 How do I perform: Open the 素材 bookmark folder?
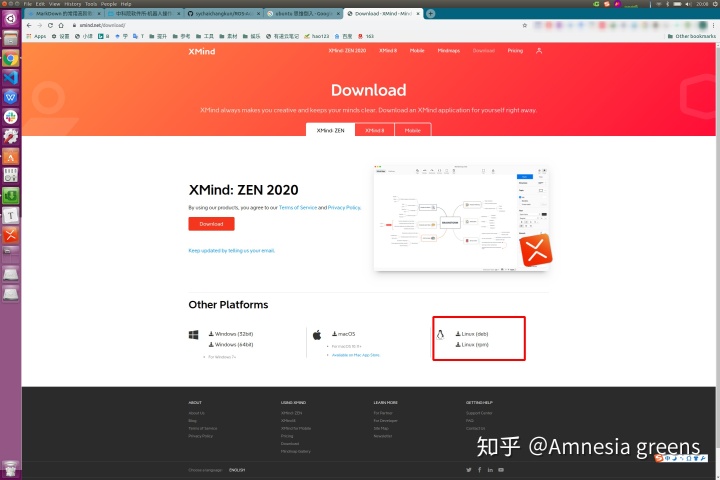pos(228,36)
